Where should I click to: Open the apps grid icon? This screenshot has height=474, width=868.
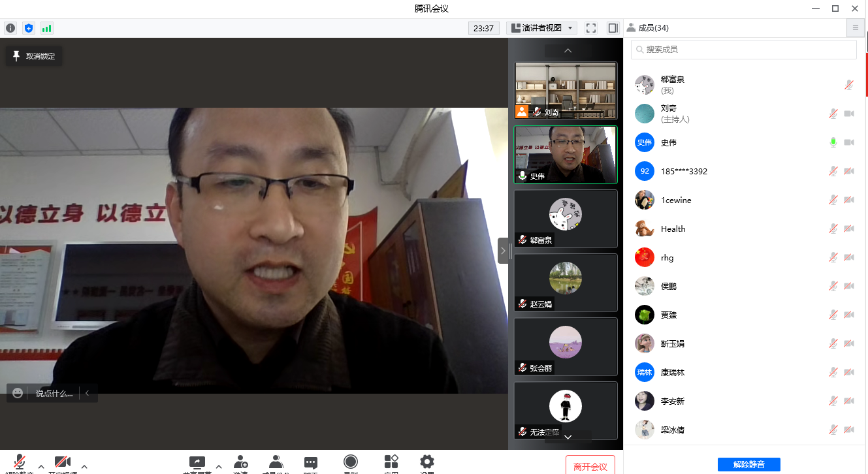click(391, 463)
